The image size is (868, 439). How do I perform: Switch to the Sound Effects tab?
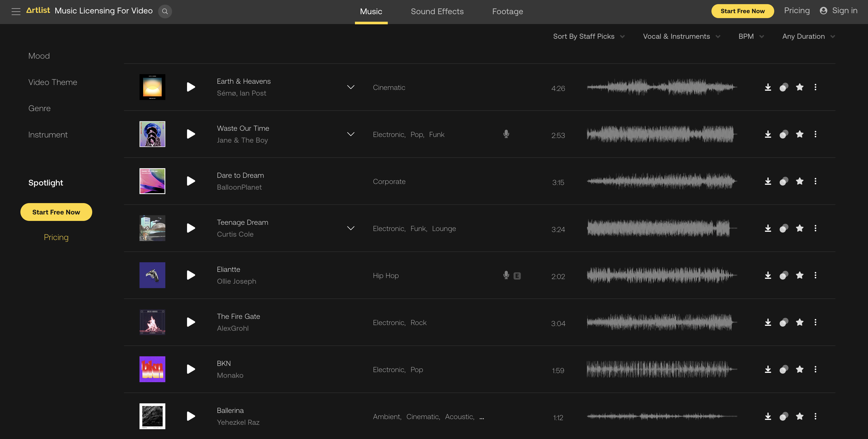[x=437, y=11]
